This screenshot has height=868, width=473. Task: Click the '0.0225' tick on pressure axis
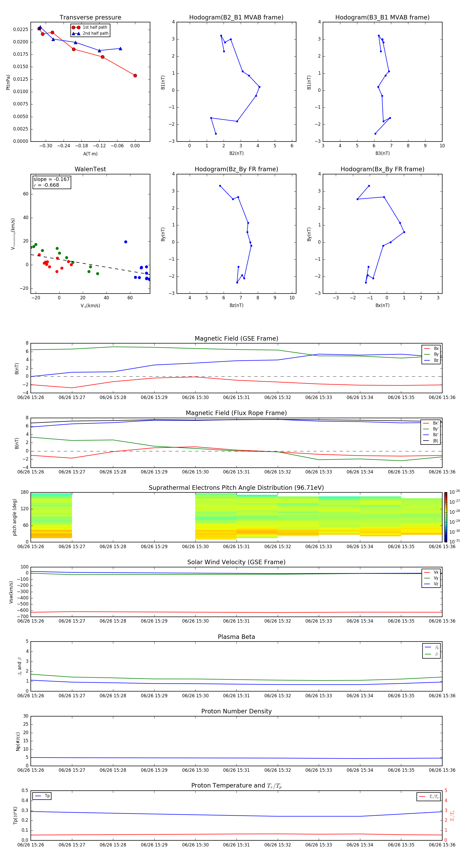click(x=20, y=30)
